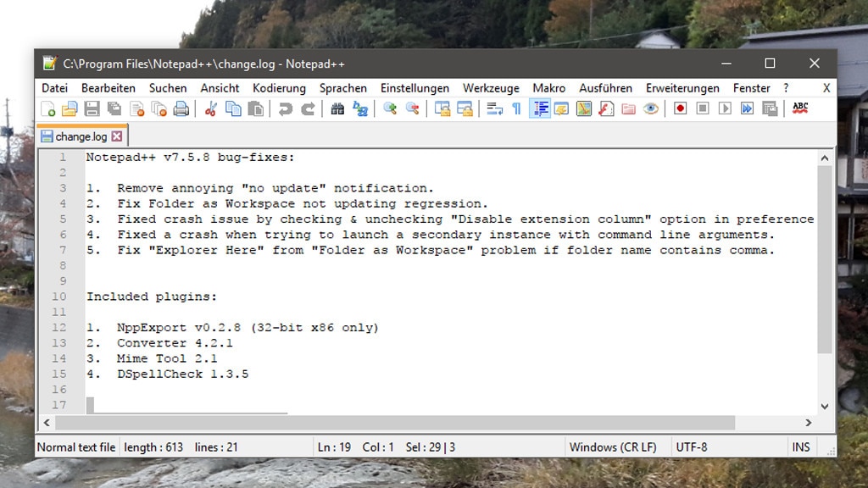This screenshot has height=488, width=868.
Task: Open the Datei menu
Action: coord(54,88)
